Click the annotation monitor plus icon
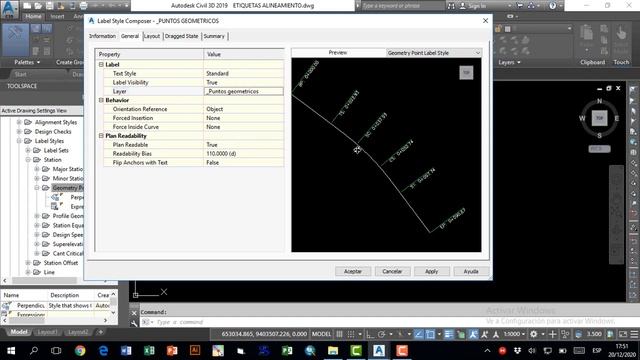Viewport: 640px width, 360px height. (552, 334)
